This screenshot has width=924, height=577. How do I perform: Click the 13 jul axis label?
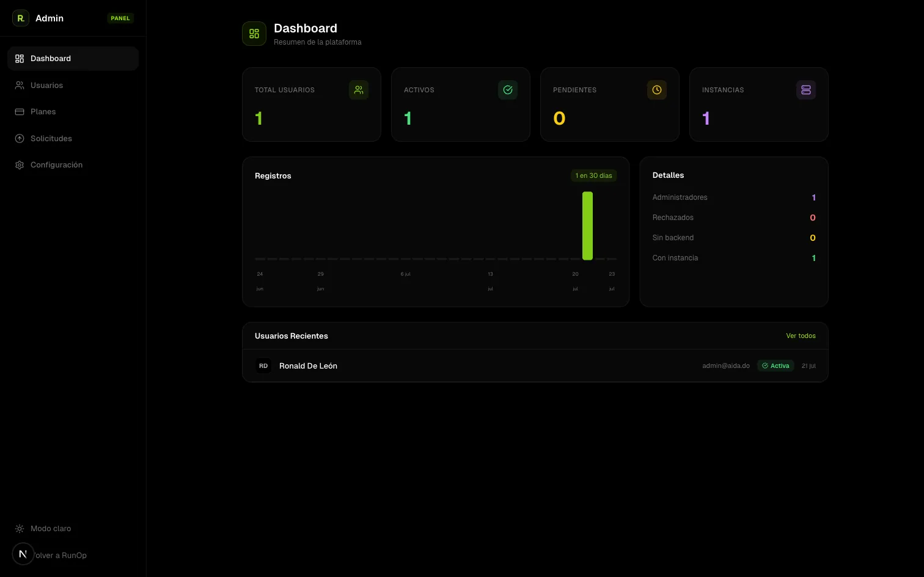(490, 281)
